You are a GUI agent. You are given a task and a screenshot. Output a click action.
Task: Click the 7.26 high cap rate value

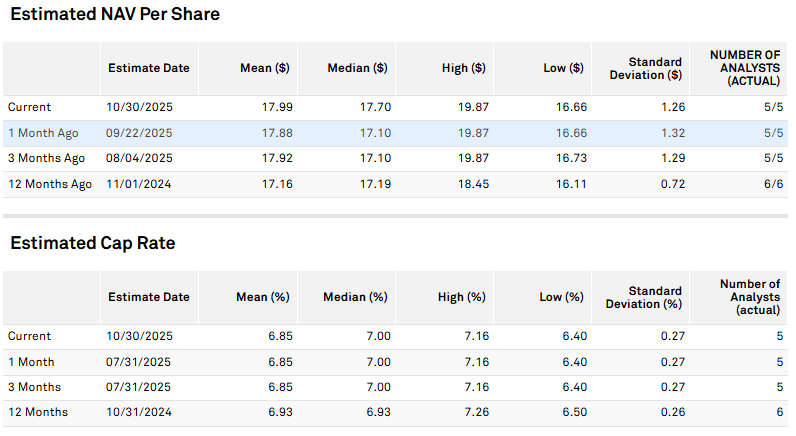tap(472, 413)
